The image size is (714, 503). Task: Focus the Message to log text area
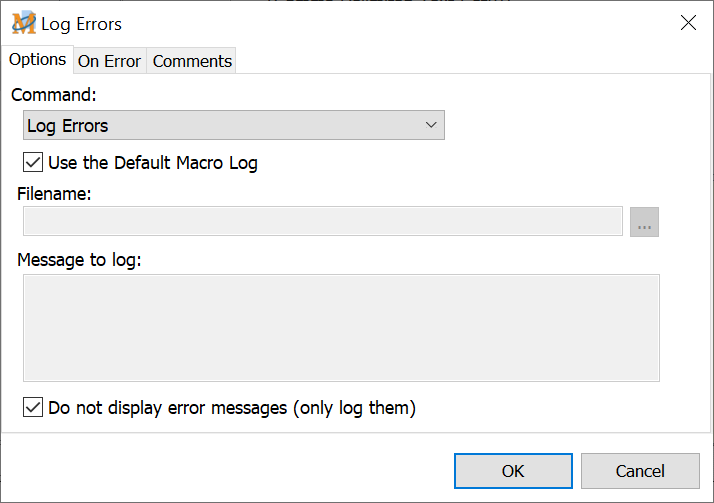(341, 328)
